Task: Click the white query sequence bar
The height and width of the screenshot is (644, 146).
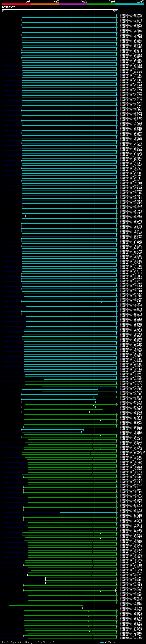Action: click(x=60, y=9)
